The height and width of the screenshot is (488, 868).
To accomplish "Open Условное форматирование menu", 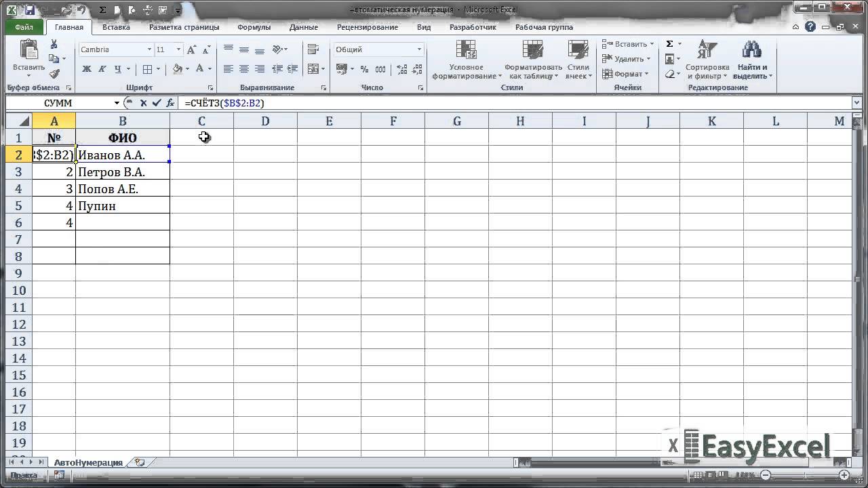I will coord(467,60).
